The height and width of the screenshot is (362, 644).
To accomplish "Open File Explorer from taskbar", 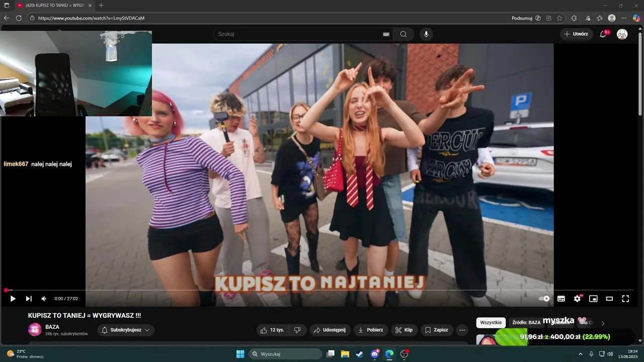I will pyautogui.click(x=345, y=354).
